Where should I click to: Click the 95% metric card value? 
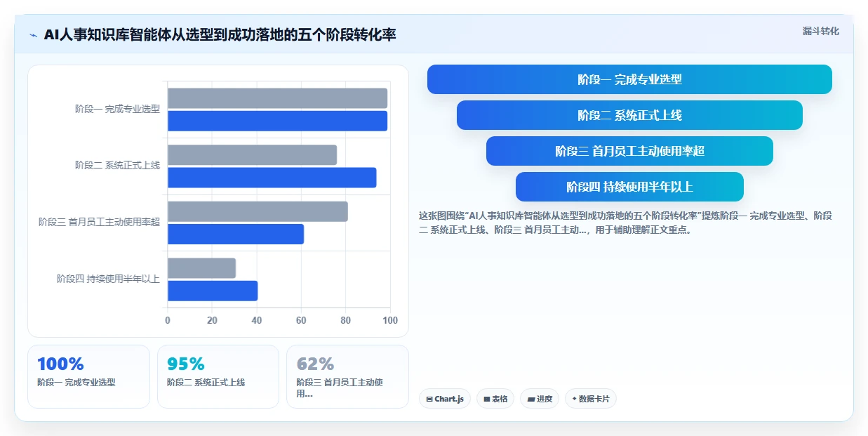click(186, 364)
